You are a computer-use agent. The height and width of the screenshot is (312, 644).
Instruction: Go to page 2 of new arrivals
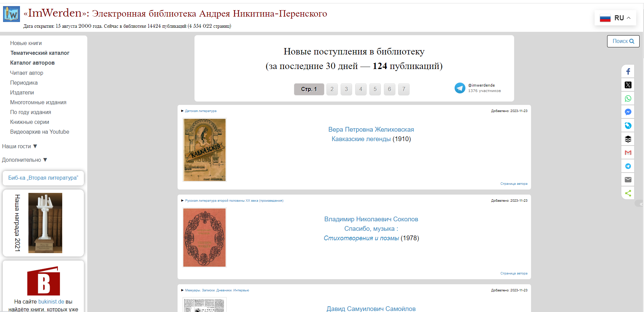coord(332,89)
